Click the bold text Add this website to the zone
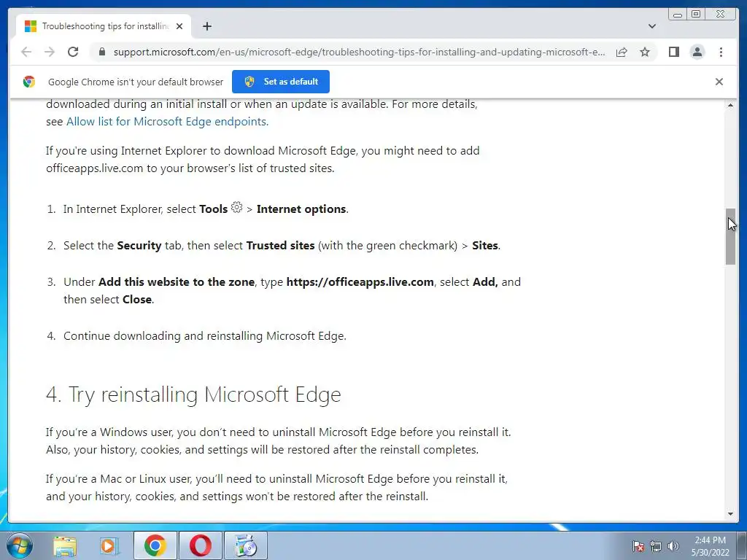Image resolution: width=747 pixels, height=560 pixels. tap(177, 282)
